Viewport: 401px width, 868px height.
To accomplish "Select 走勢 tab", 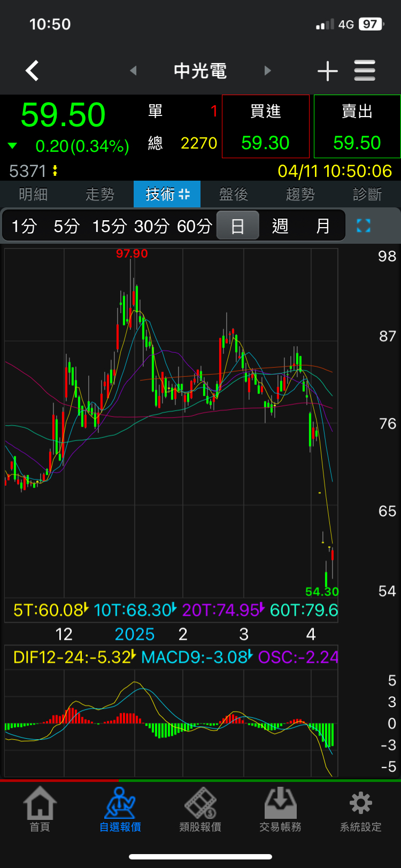I will coord(100,194).
